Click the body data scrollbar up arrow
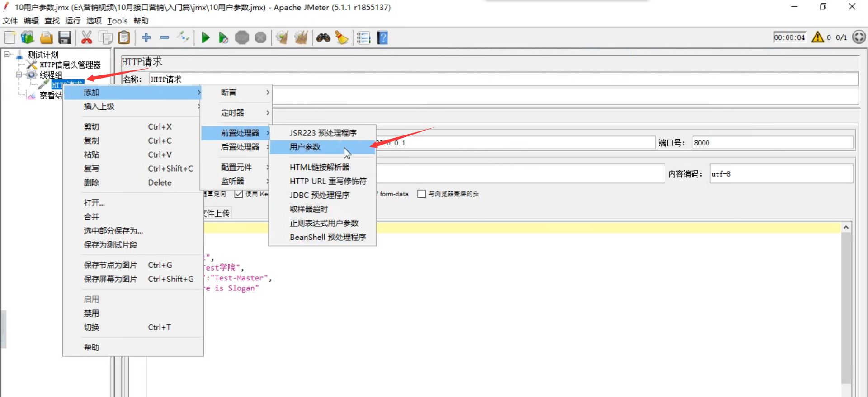 [846, 227]
